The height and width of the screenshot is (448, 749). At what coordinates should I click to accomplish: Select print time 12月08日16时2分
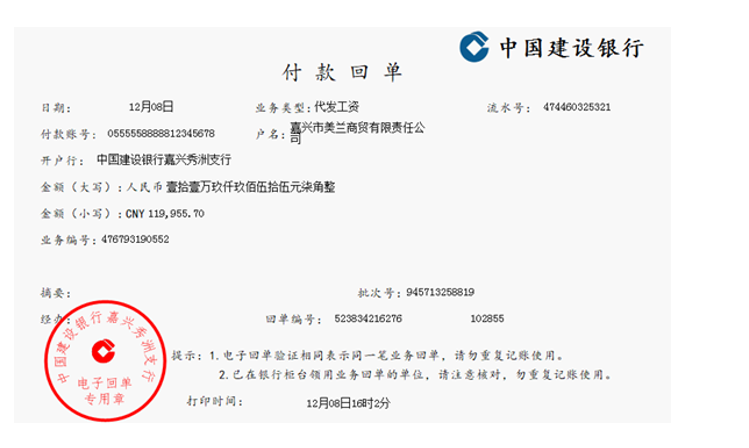coord(348,404)
